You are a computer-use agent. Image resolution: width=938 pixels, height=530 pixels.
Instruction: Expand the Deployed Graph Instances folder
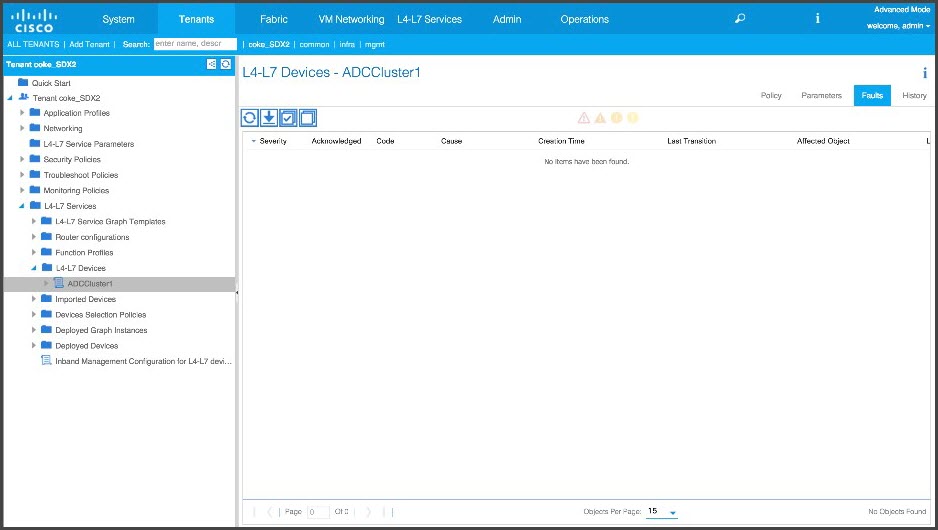click(34, 330)
